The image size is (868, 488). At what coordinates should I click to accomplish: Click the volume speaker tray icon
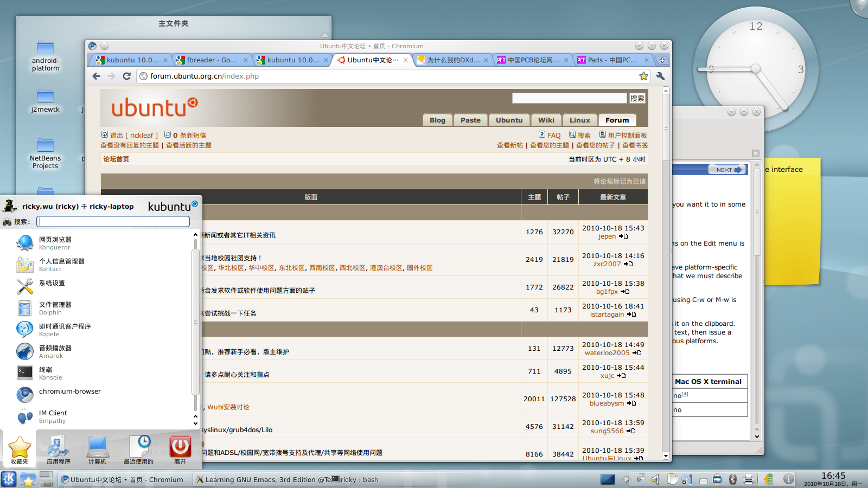coord(655,479)
